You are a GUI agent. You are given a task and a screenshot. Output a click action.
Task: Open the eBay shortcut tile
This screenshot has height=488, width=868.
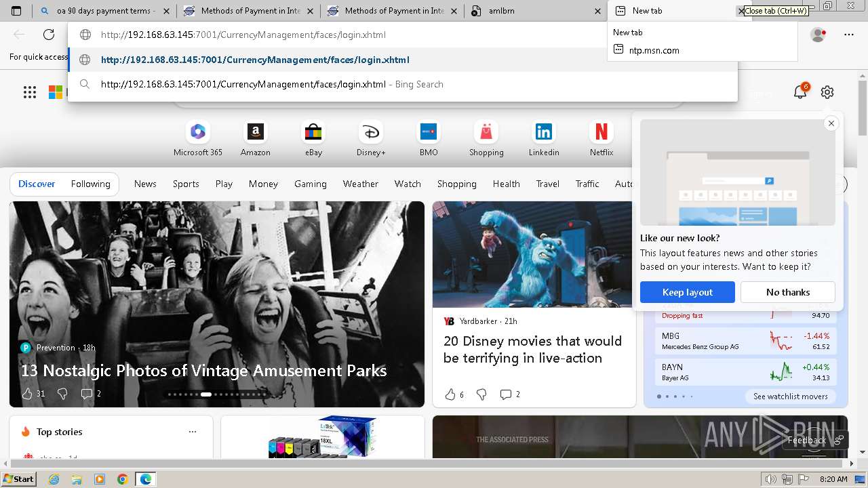pos(313,139)
